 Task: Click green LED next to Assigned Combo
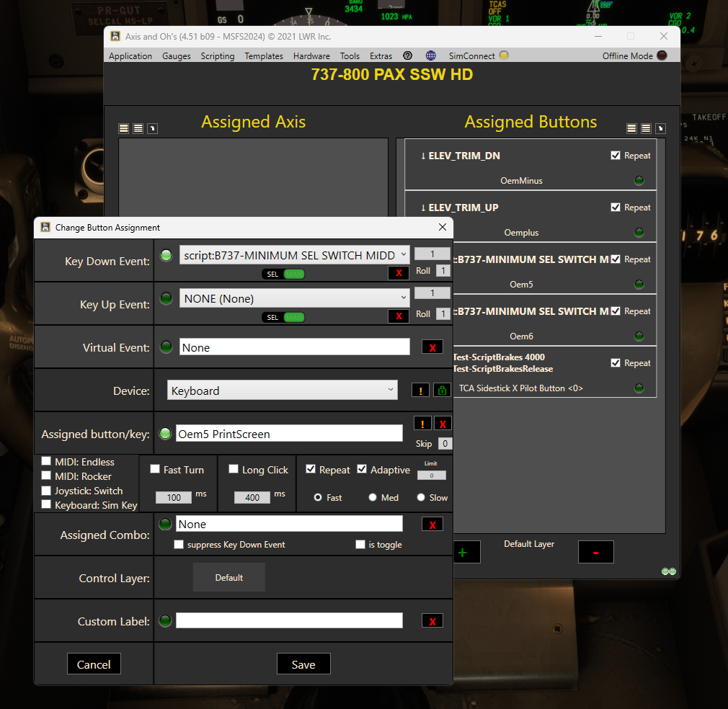(165, 524)
